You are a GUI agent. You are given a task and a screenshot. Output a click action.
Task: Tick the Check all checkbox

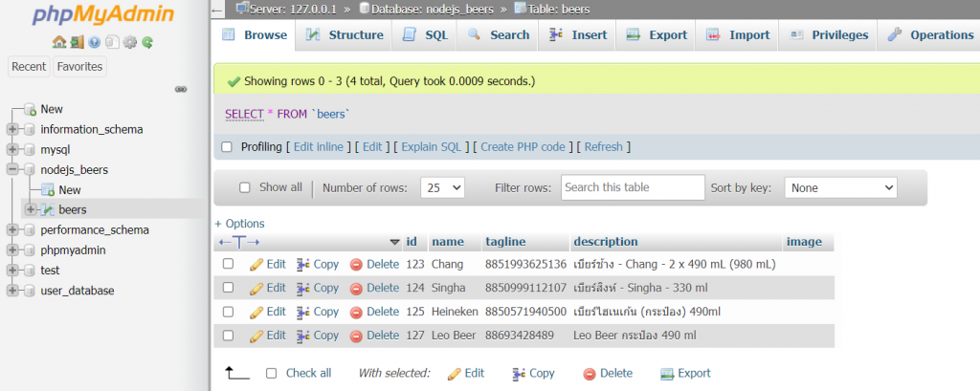coord(271,374)
